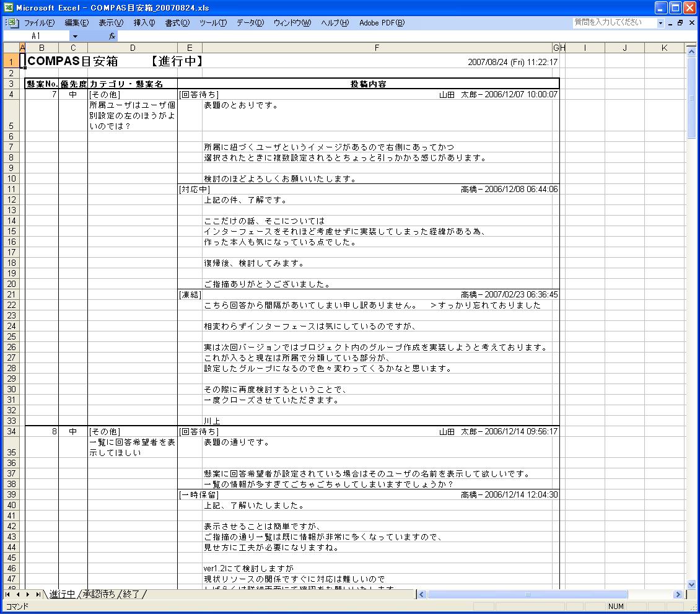
Task: Click the scroll down arrow of vertical scrollbar
Action: tap(691, 584)
